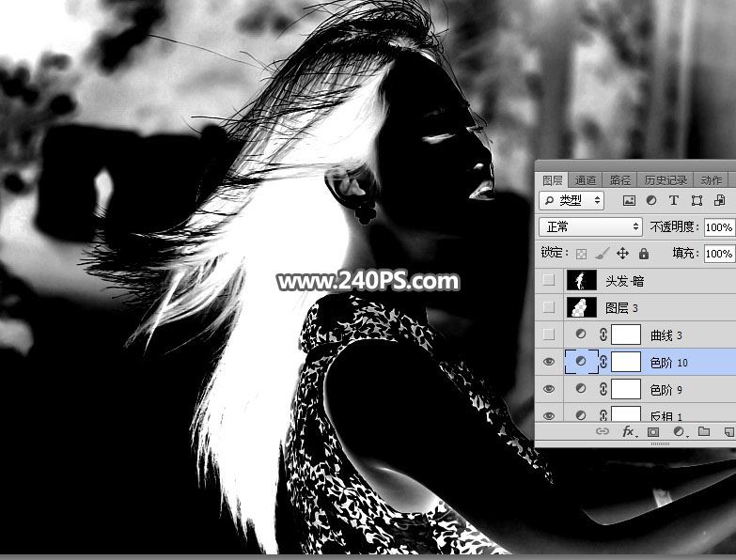
Task: Filter layers by pixel layer icon
Action: [x=629, y=201]
